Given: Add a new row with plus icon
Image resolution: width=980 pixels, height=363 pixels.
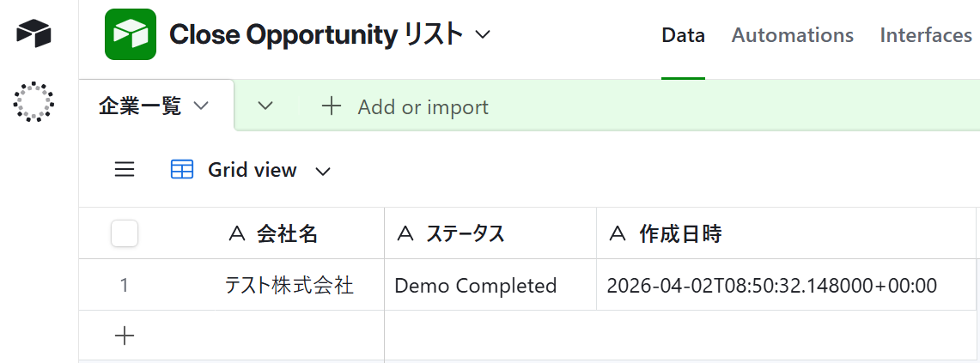Looking at the screenshot, I should (x=125, y=336).
